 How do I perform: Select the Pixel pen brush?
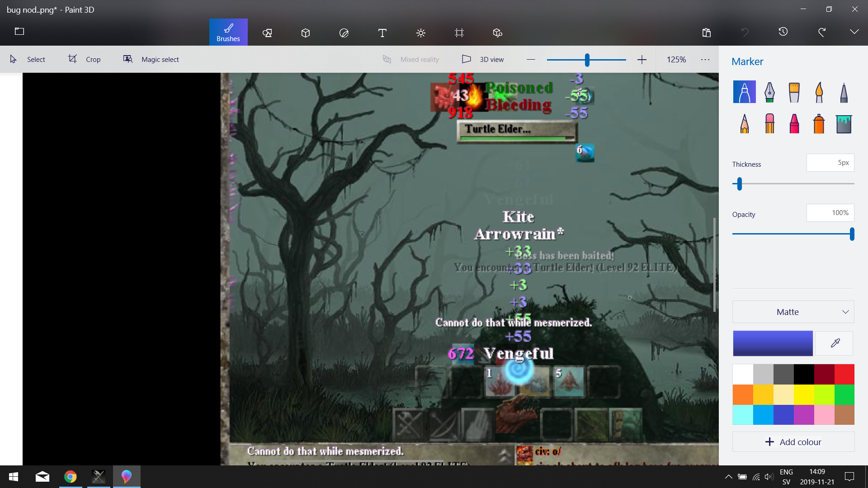844,92
